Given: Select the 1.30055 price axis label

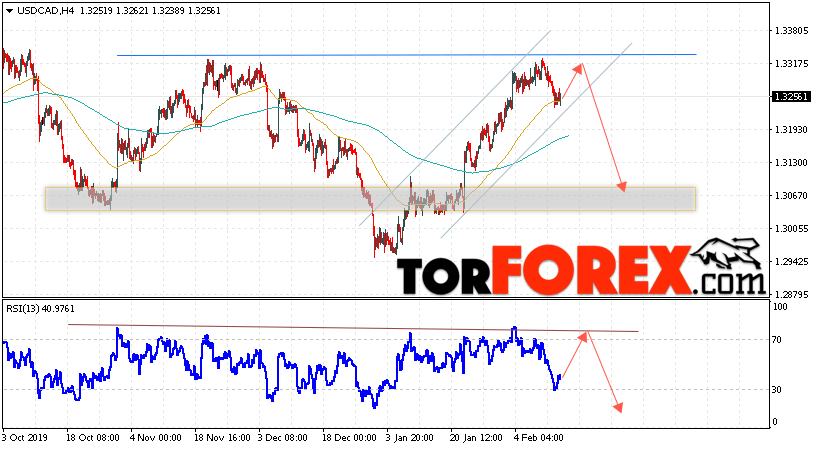Looking at the screenshot, I should [x=791, y=229].
